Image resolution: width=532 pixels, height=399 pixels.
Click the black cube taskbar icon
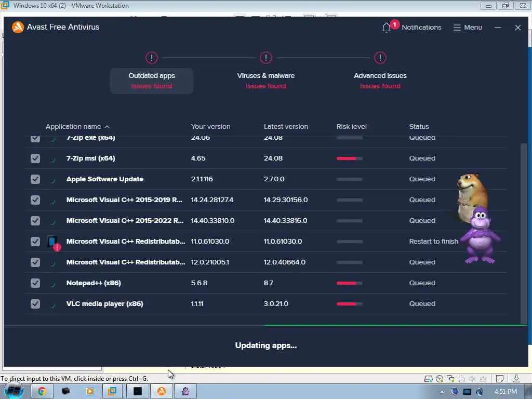point(66,391)
